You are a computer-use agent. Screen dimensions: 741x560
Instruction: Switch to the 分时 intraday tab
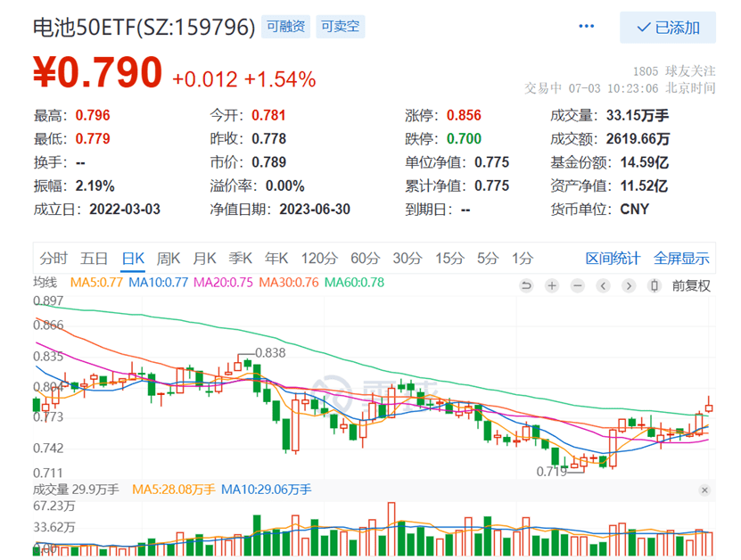click(54, 258)
